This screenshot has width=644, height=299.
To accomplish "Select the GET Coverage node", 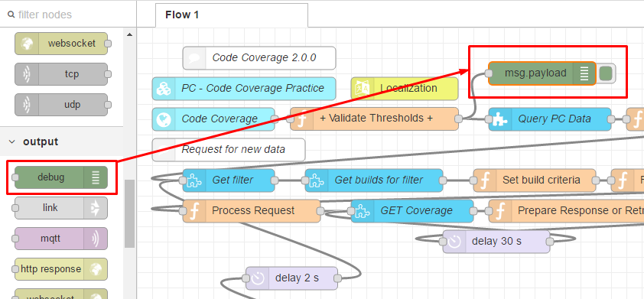I will click(x=412, y=211).
